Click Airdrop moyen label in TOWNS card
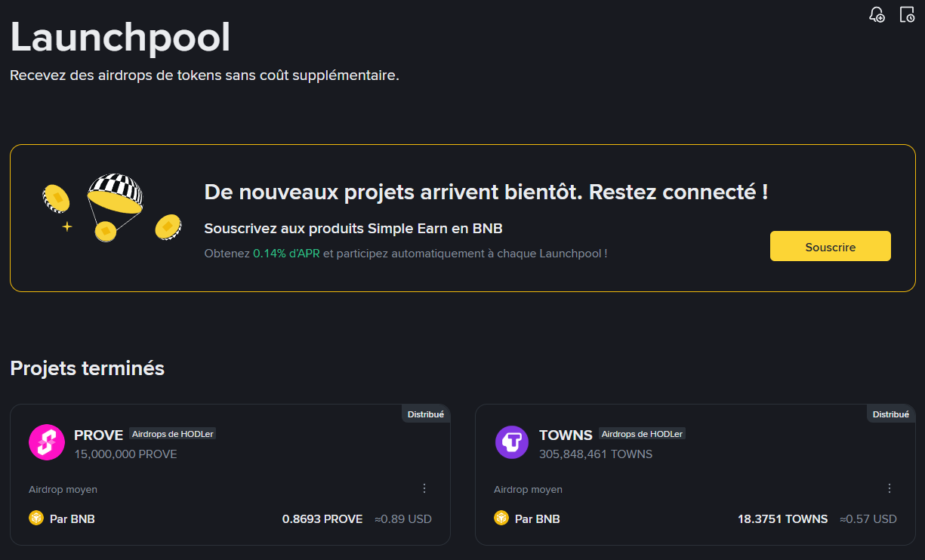The width and height of the screenshot is (925, 560). pos(528,490)
